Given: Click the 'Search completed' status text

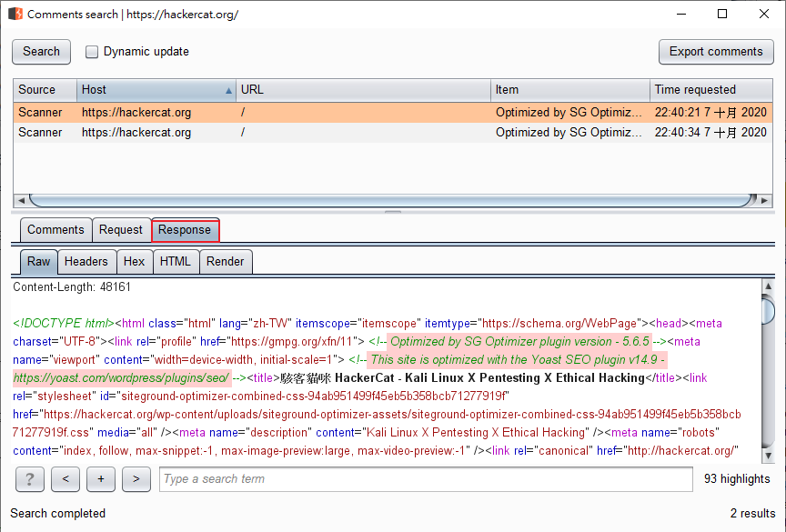Looking at the screenshot, I should pos(57,514).
